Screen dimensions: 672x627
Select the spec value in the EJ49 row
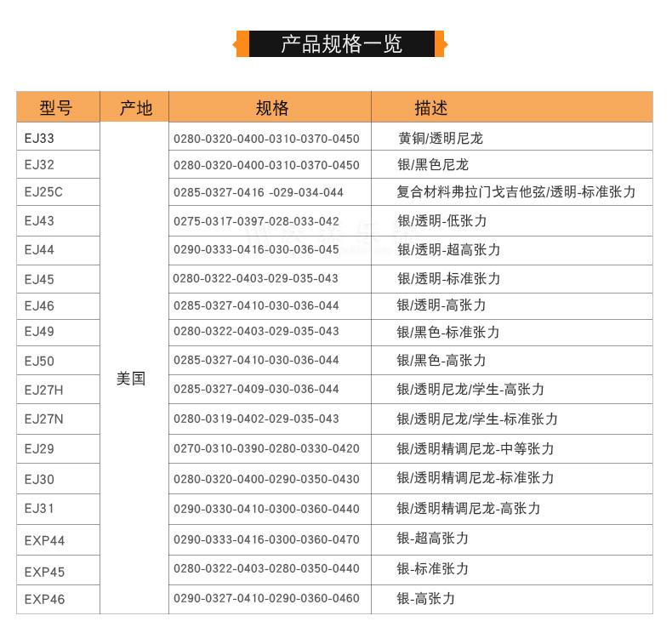coord(256,331)
